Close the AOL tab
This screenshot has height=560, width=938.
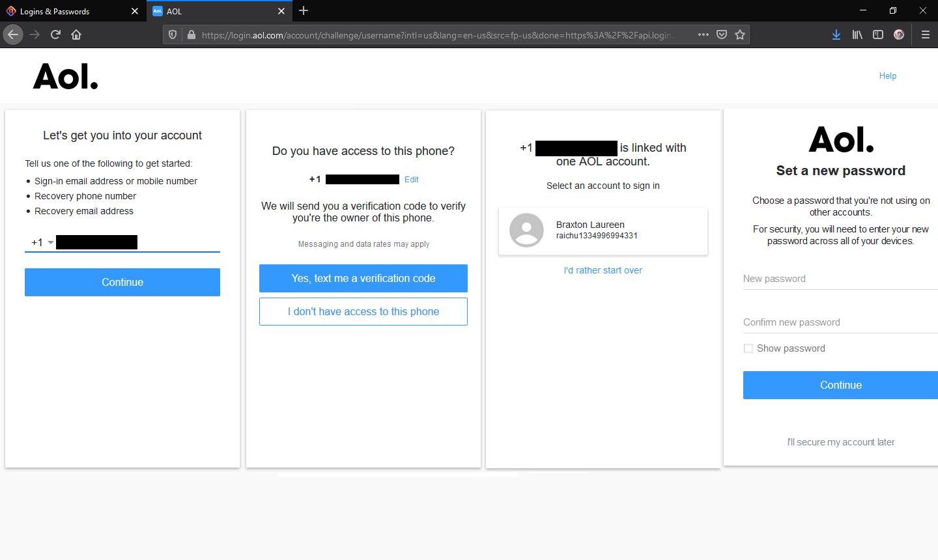pyautogui.click(x=281, y=11)
